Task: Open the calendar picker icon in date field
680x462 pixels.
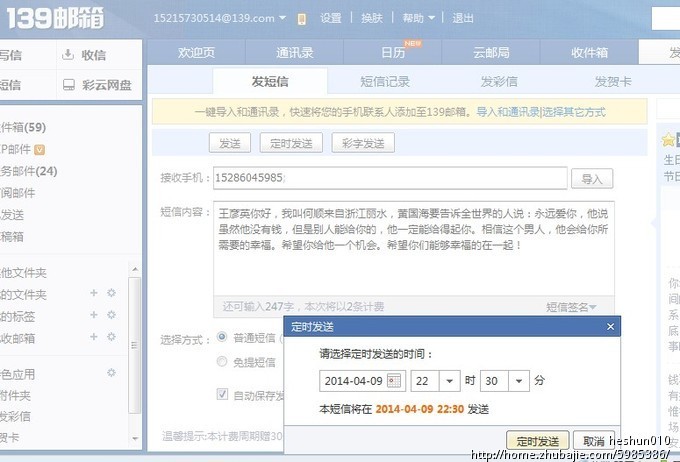Action: point(394,381)
